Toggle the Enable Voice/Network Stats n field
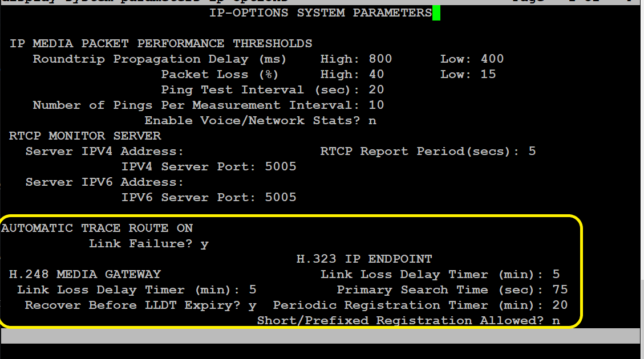 tap(372, 121)
